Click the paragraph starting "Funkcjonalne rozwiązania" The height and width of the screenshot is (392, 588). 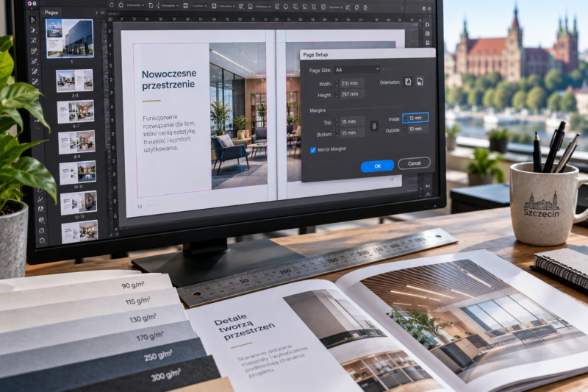pyautogui.click(x=170, y=133)
